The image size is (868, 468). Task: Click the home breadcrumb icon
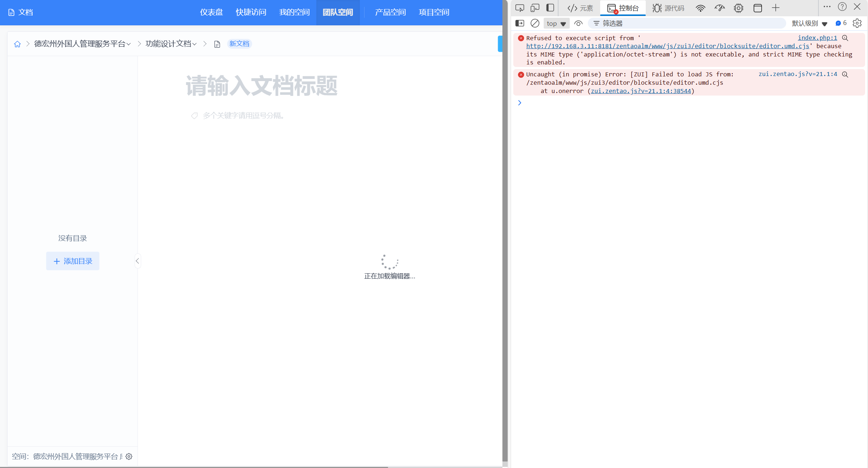[17, 44]
